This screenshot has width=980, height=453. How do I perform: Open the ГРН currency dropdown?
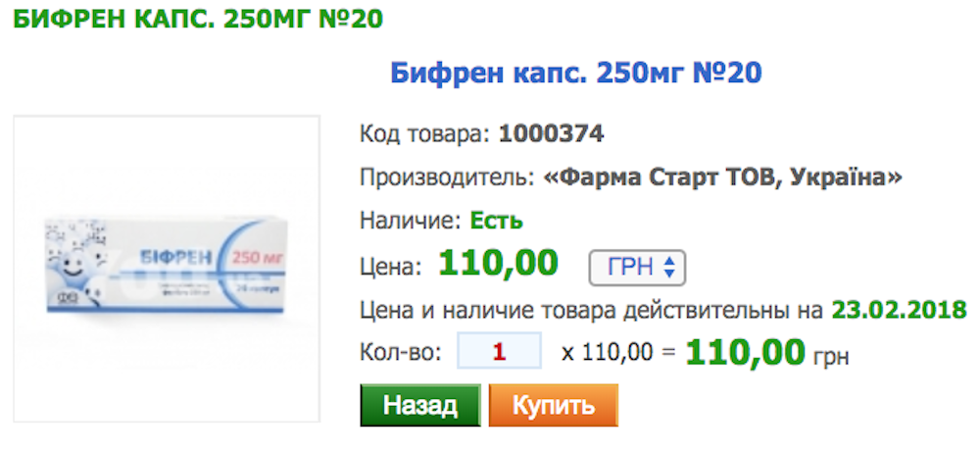pyautogui.click(x=638, y=268)
